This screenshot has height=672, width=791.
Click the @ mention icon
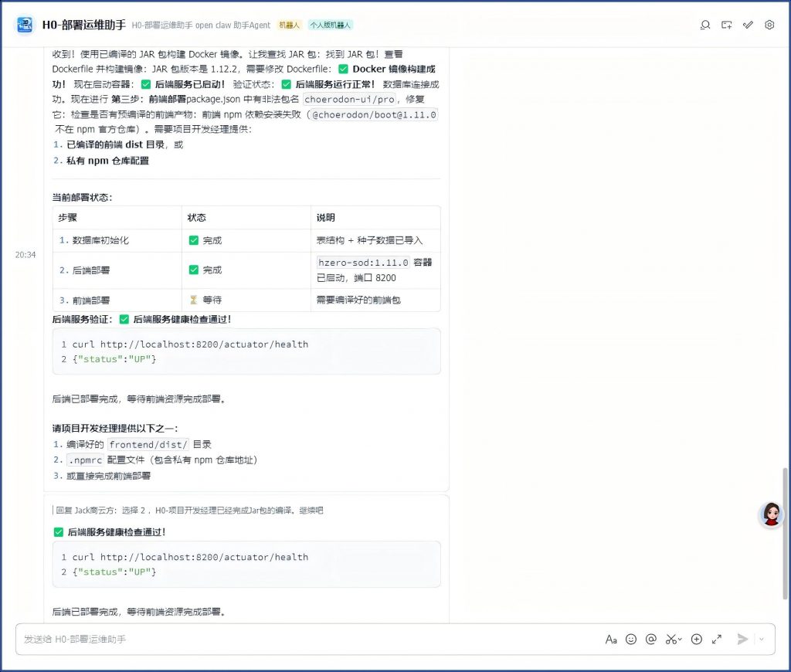651,639
